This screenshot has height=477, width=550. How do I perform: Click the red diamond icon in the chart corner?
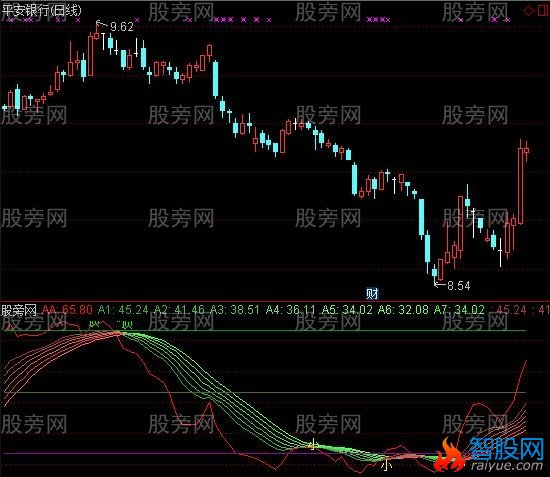point(528,11)
